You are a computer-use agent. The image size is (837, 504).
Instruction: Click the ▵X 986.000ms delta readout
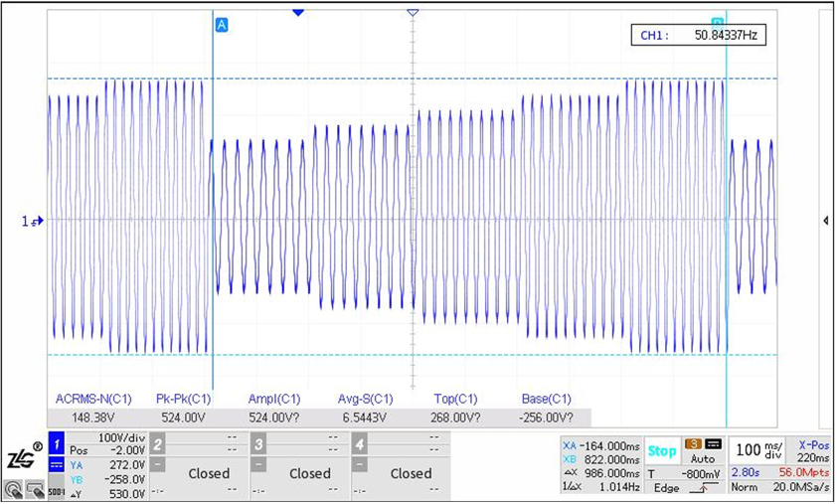pyautogui.click(x=601, y=473)
